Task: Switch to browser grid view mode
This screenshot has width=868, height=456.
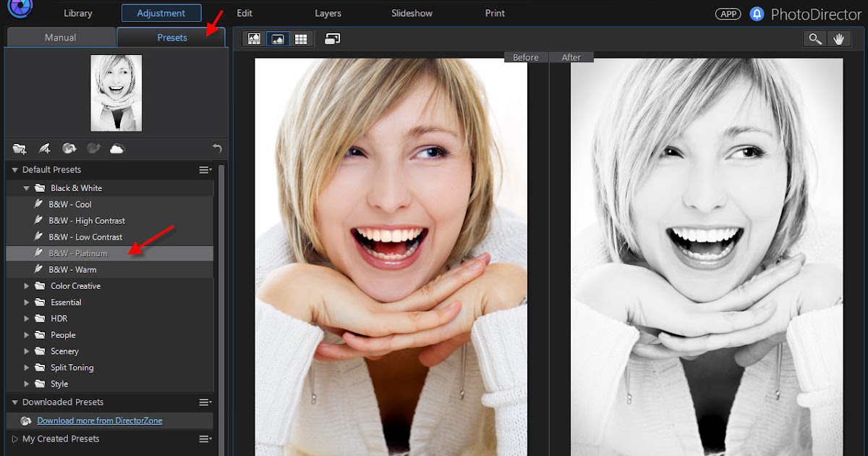Action: 301,38
